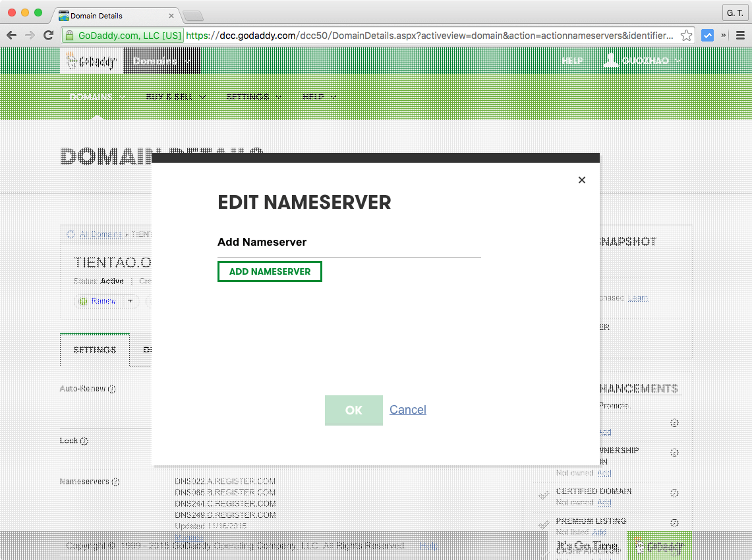This screenshot has height=560, width=752.
Task: Click the user avatar icon beside GUOZHAO
Action: [x=610, y=60]
